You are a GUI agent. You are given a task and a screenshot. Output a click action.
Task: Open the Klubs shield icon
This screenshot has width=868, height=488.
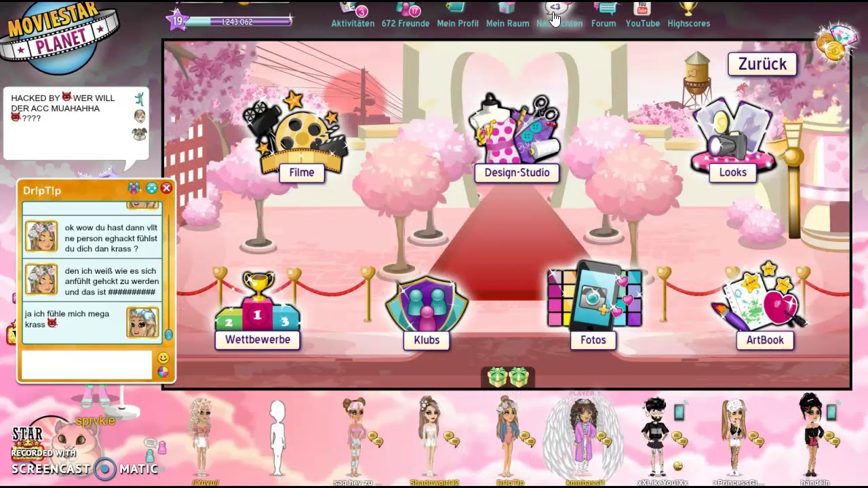point(427,314)
